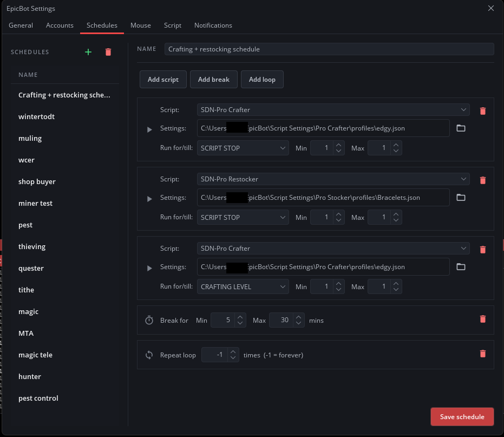Switch to the General tab

pos(21,25)
